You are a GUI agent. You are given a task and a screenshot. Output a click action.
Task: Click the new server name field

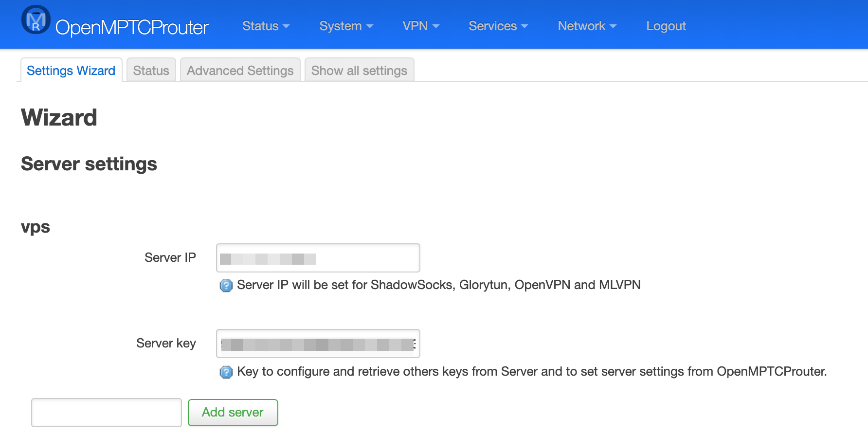click(107, 413)
